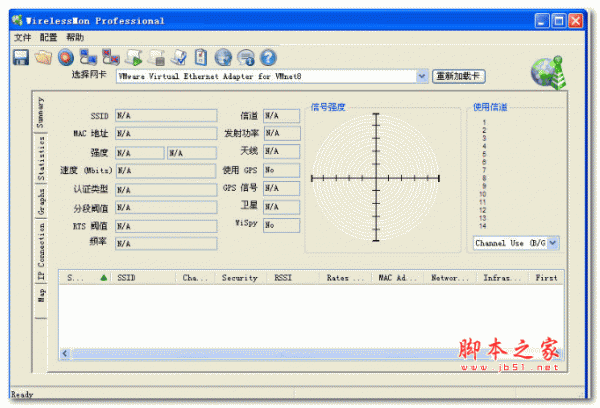Viewport: 600px width, 408px height.
Task: Open the 文件 menu
Action: pyautogui.click(x=22, y=37)
